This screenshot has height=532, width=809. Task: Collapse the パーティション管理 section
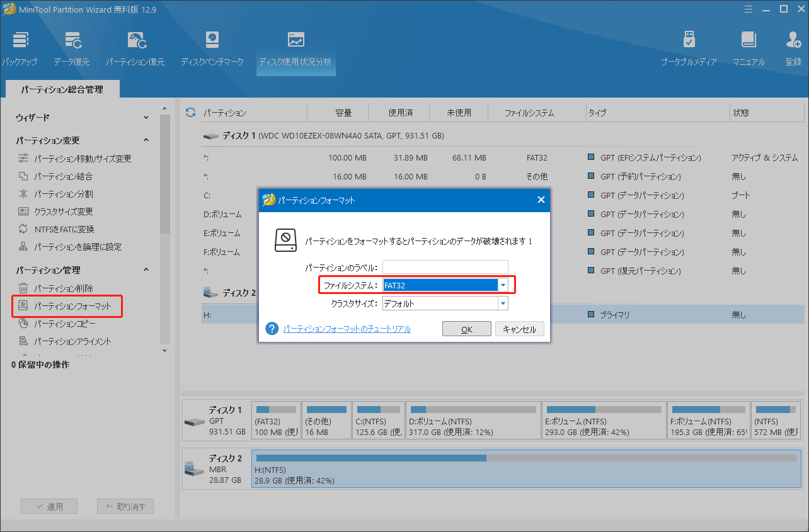point(146,270)
